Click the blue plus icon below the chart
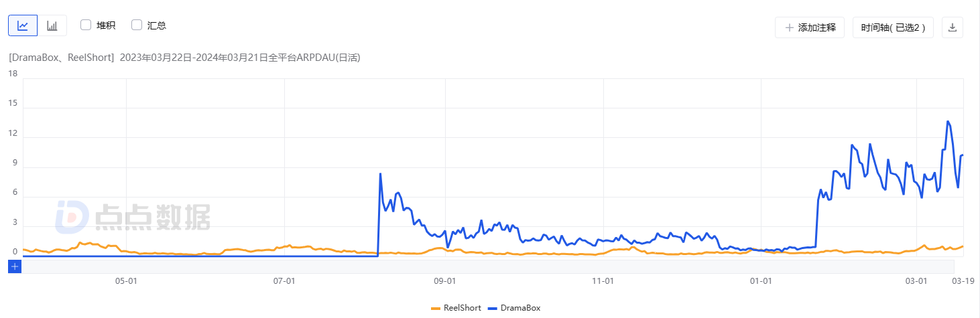Viewport: 980px width, 318px height. pos(15,266)
